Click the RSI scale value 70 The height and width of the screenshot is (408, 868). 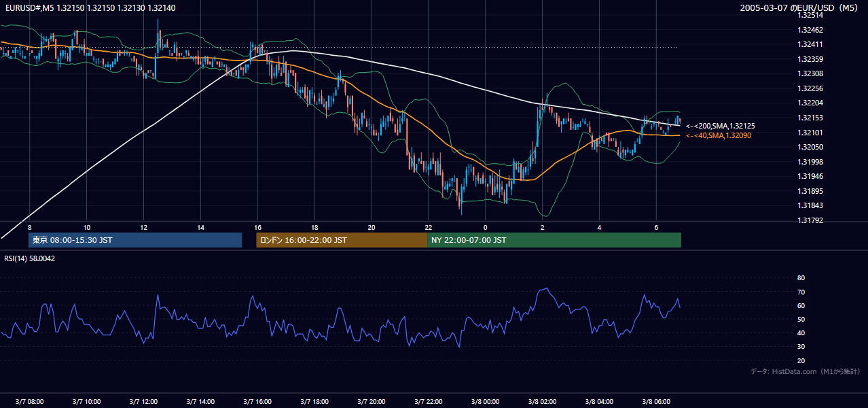(x=801, y=292)
